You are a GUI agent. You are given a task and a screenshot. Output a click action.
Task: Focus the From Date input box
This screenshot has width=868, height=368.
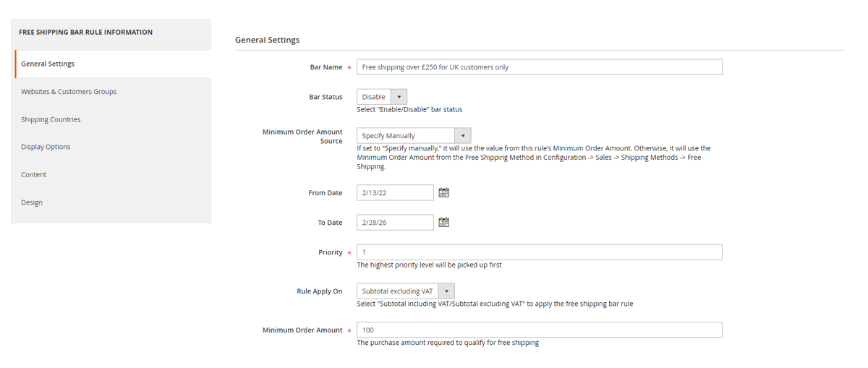coord(395,193)
